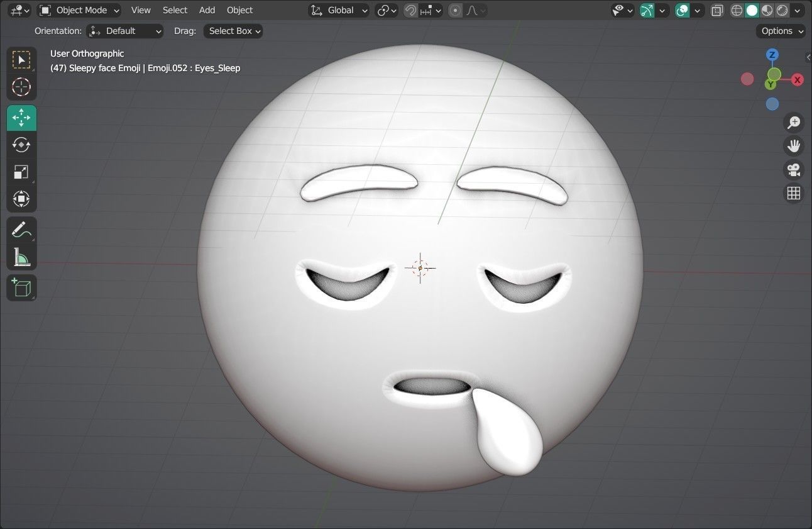Viewport: 812px width, 529px height.
Task: Toggle X-ray mode
Action: (x=717, y=10)
